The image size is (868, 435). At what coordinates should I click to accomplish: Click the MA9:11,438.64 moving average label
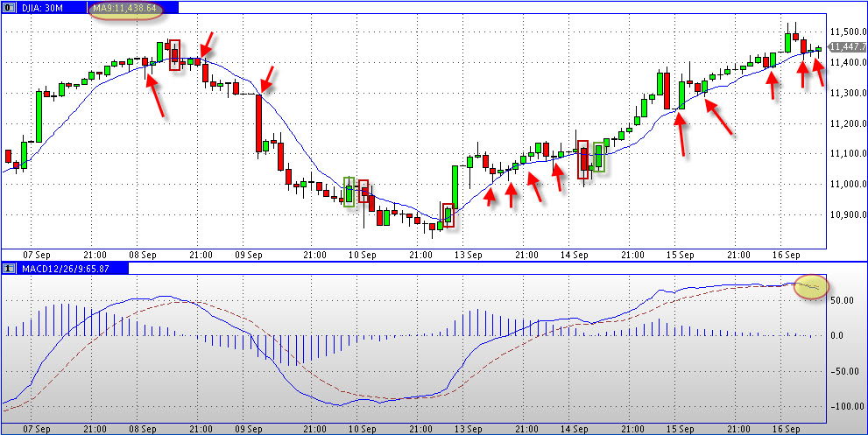click(x=125, y=8)
